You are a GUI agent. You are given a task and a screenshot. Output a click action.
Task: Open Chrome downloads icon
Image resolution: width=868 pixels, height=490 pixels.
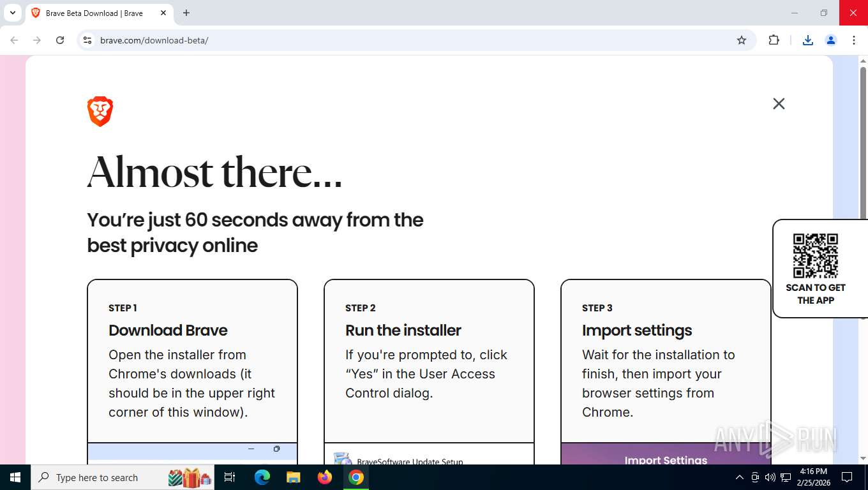click(807, 40)
